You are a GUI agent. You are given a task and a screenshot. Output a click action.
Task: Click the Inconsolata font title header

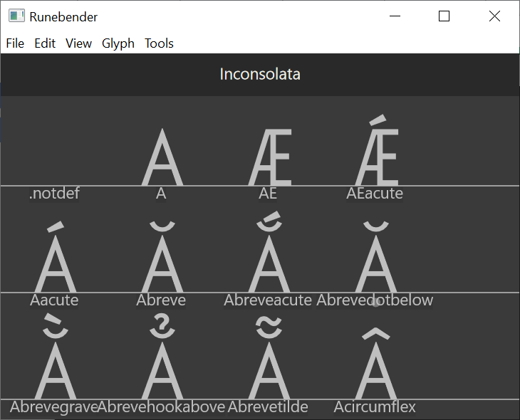pyautogui.click(x=260, y=74)
